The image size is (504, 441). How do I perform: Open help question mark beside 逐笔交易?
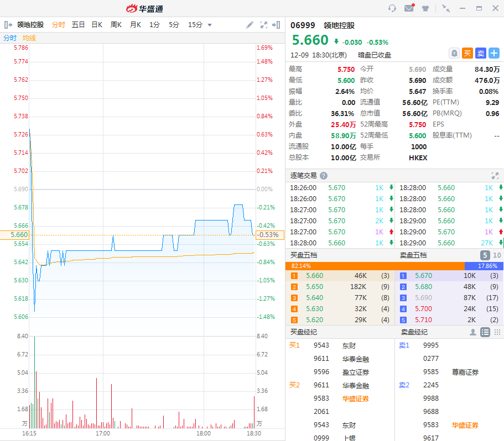tap(324, 176)
